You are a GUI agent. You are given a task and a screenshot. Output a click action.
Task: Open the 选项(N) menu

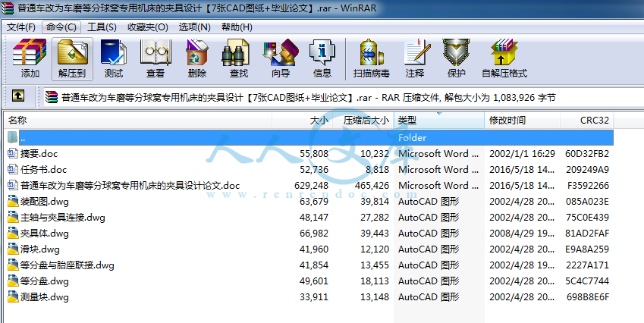pos(195,27)
